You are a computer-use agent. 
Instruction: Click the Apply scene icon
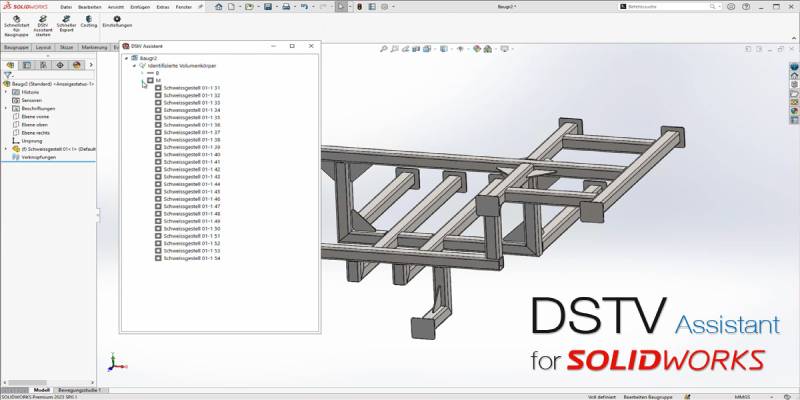(x=488, y=49)
